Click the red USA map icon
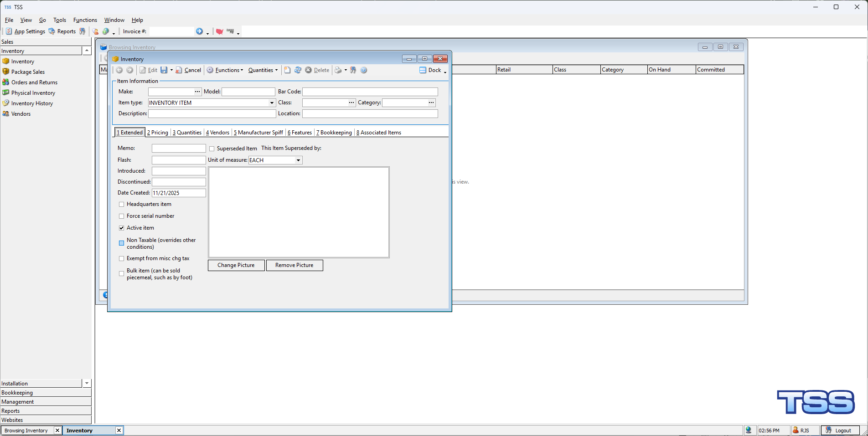Viewport: 868px width, 436px height. click(219, 31)
